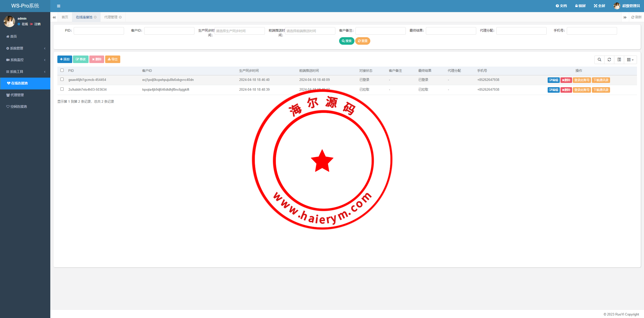Click the table refresh icon
The width and height of the screenshot is (644, 318).
(x=609, y=60)
